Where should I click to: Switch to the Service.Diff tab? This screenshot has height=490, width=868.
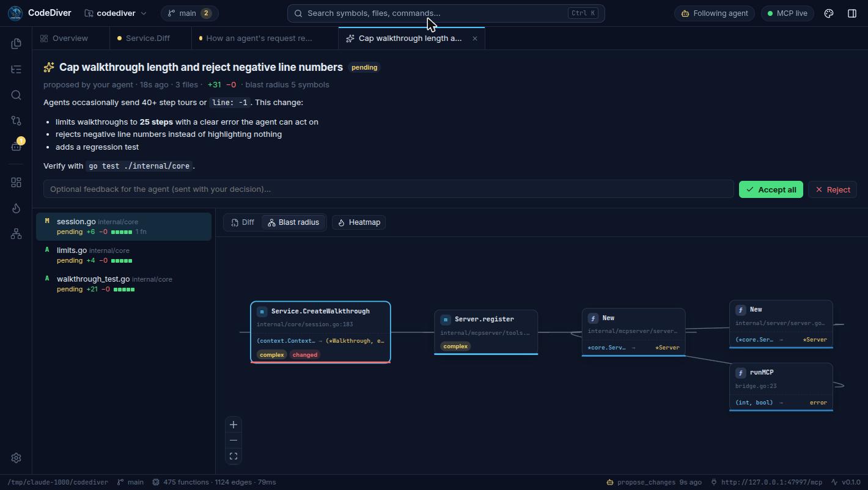(144, 38)
